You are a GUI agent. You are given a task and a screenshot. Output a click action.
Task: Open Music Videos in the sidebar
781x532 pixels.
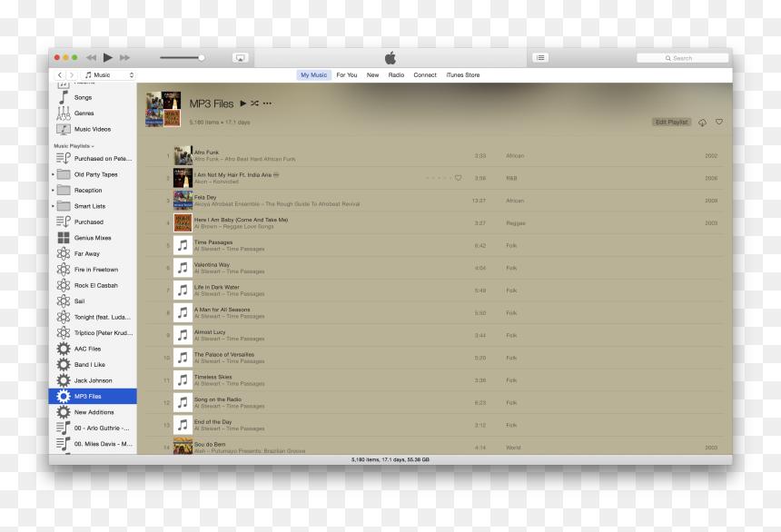[93, 130]
